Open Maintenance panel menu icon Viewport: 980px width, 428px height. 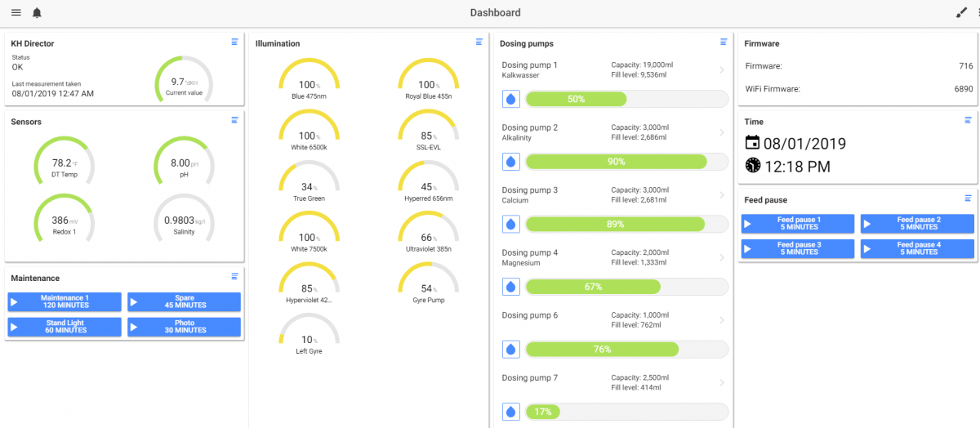[x=234, y=276]
